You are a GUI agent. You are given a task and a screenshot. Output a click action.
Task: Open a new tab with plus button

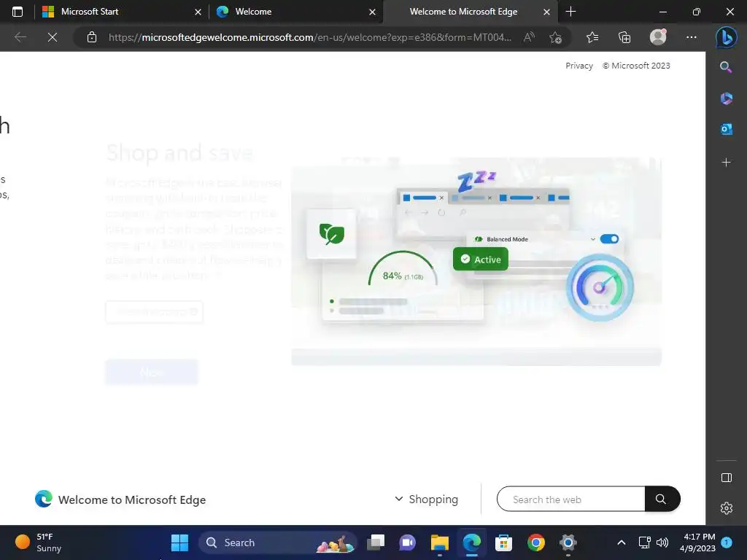[570, 12]
